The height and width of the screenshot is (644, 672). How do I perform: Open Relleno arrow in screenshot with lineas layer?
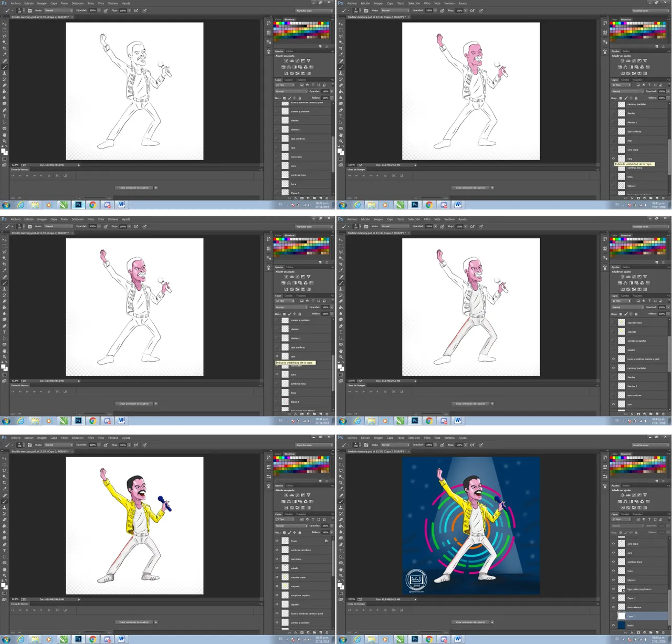(x=331, y=533)
